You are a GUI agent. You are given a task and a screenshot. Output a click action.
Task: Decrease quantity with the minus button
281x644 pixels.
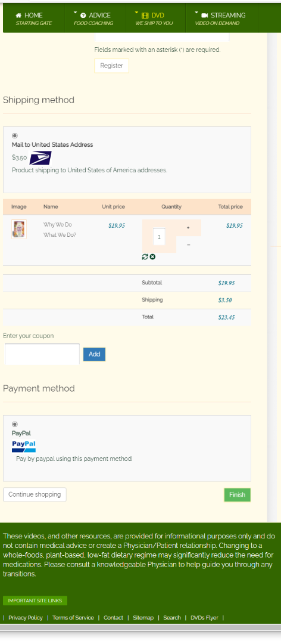pyautogui.click(x=188, y=245)
